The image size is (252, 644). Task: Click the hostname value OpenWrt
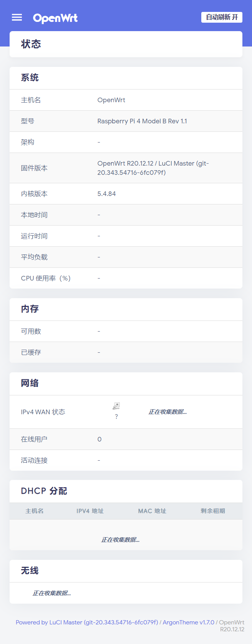click(x=111, y=100)
